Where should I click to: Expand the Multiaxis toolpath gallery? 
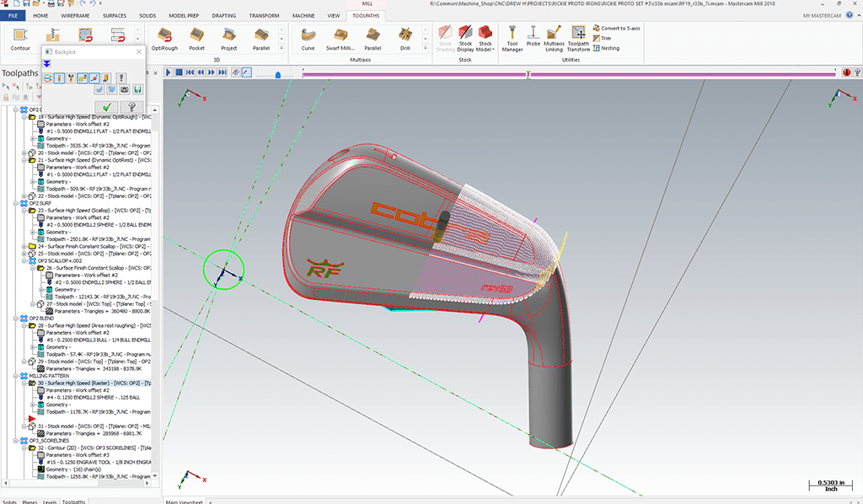(x=425, y=48)
